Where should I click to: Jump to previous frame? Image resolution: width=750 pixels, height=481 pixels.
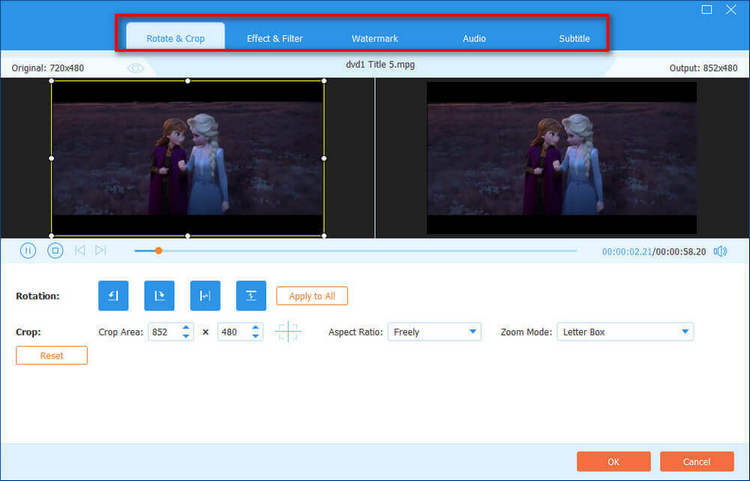pos(80,250)
